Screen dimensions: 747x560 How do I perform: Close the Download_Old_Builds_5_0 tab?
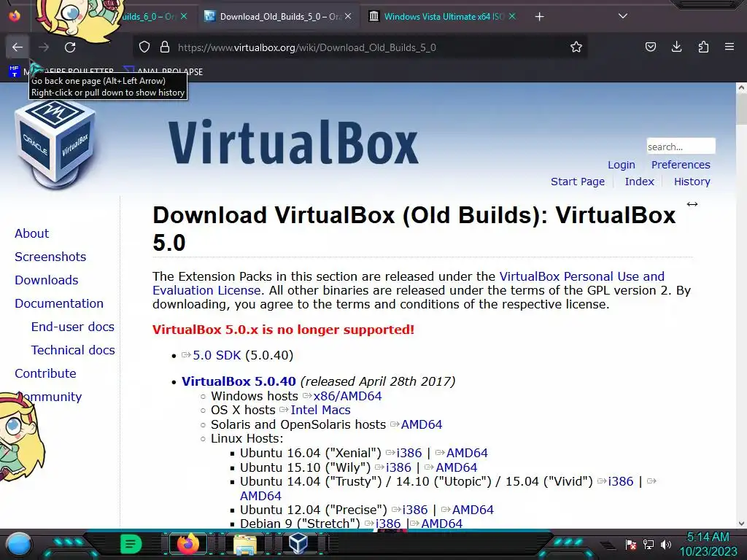348,17
